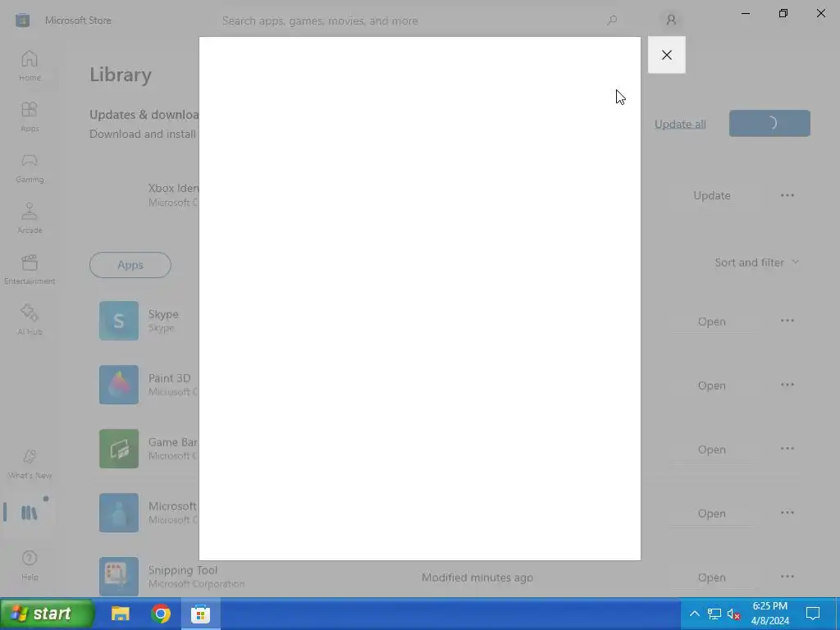The image size is (840, 630).
Task: Open Help in sidebar
Action: (30, 566)
